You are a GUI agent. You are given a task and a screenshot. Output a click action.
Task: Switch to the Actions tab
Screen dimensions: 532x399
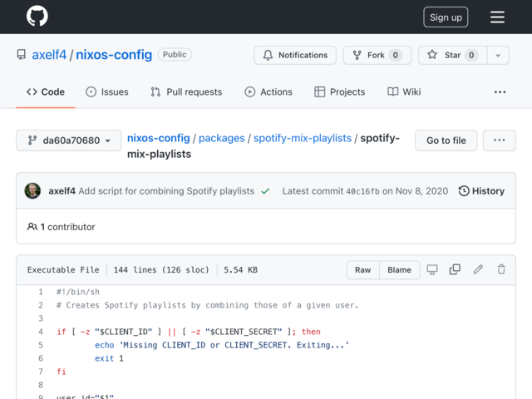tap(268, 92)
